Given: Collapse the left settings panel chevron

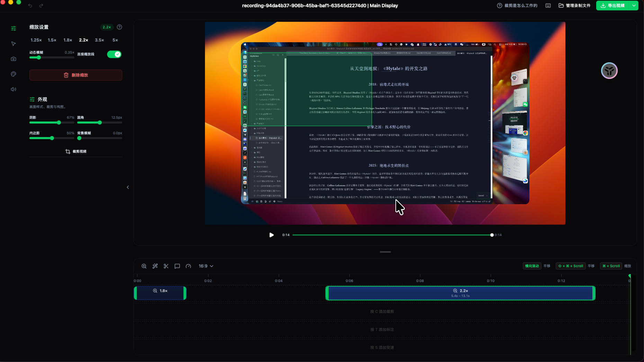Looking at the screenshot, I should [128, 187].
